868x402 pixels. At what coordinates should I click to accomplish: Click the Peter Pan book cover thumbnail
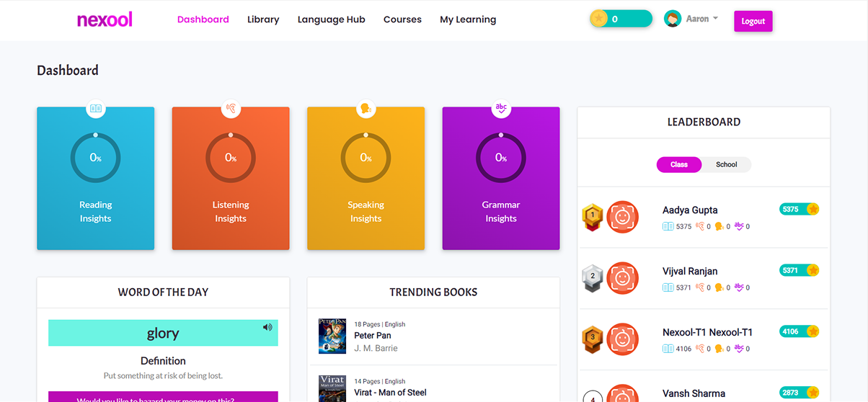click(332, 336)
